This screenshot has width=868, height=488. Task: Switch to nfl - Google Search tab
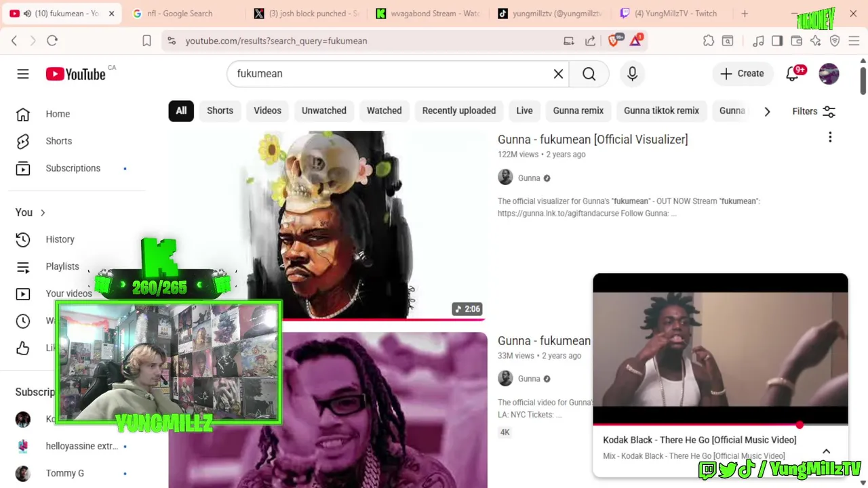(180, 14)
